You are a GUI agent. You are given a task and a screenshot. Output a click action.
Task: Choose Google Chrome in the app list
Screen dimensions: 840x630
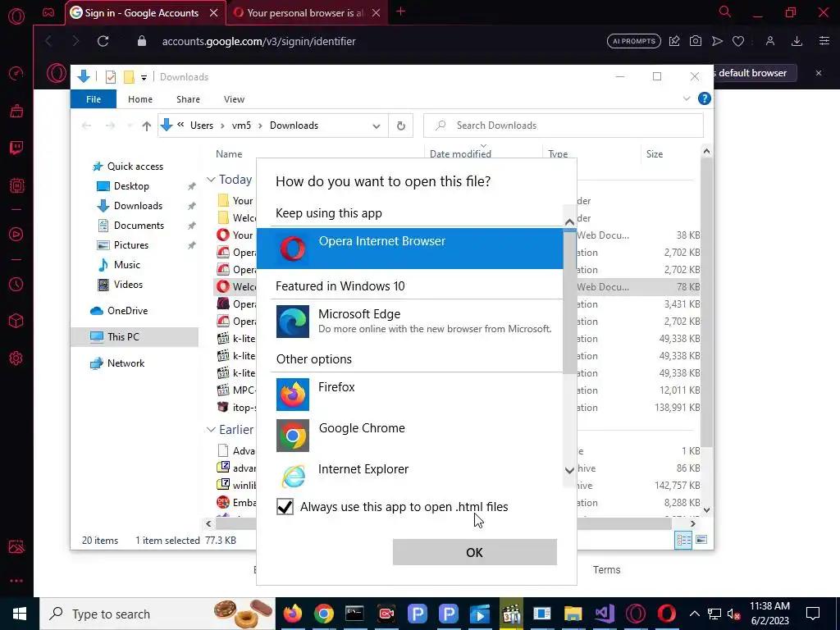coord(410,435)
